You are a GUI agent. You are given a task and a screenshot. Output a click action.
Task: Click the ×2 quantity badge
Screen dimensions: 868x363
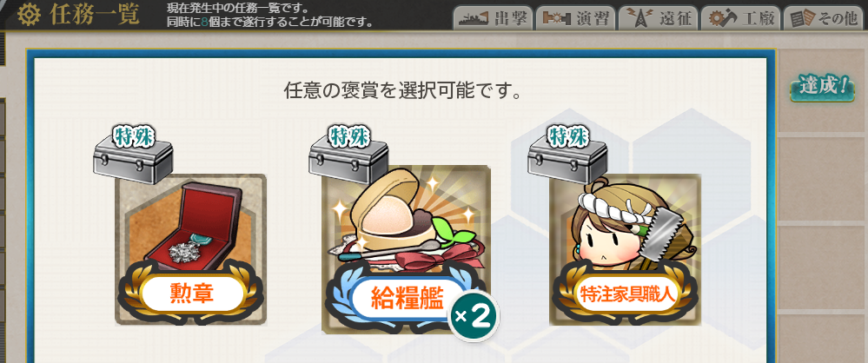(474, 316)
